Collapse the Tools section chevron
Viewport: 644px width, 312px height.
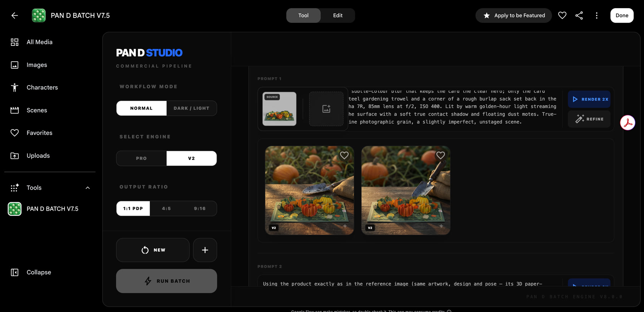tap(88, 188)
